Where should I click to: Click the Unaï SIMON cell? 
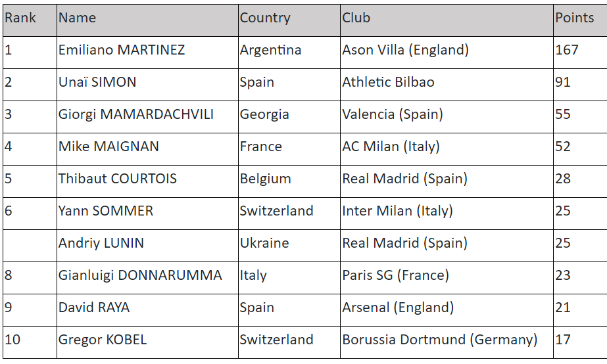pyautogui.click(x=97, y=83)
